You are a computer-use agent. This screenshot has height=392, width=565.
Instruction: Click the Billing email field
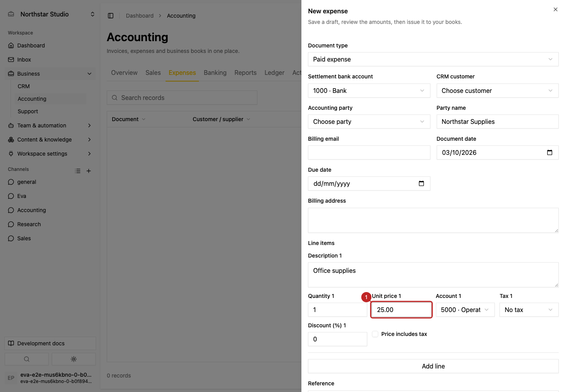(369, 152)
